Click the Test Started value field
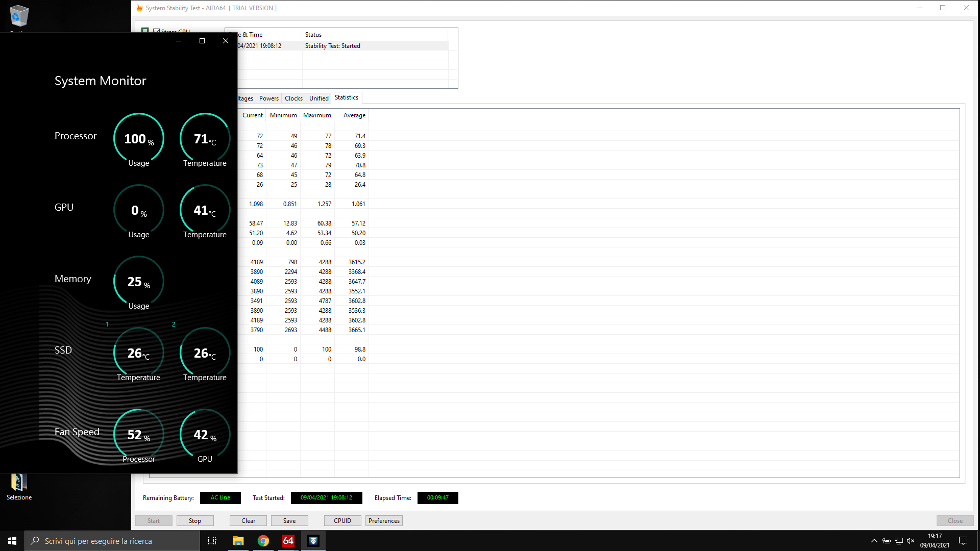 tap(326, 498)
